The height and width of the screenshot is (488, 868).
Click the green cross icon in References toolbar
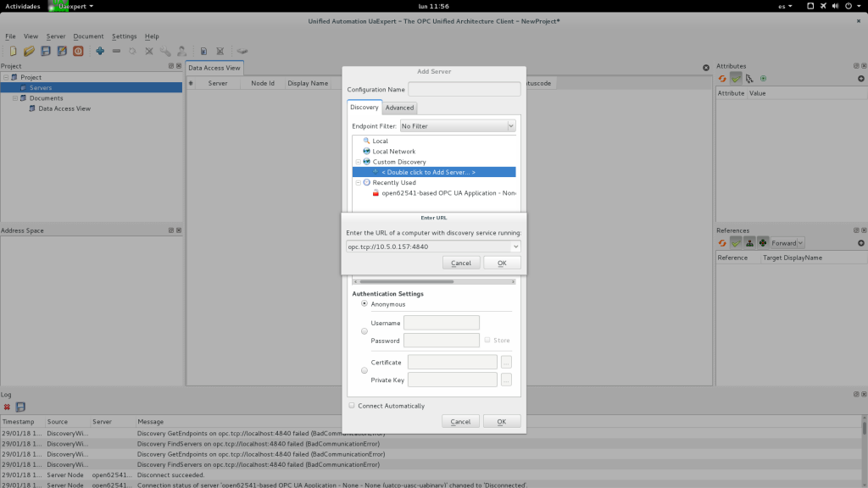coord(763,243)
